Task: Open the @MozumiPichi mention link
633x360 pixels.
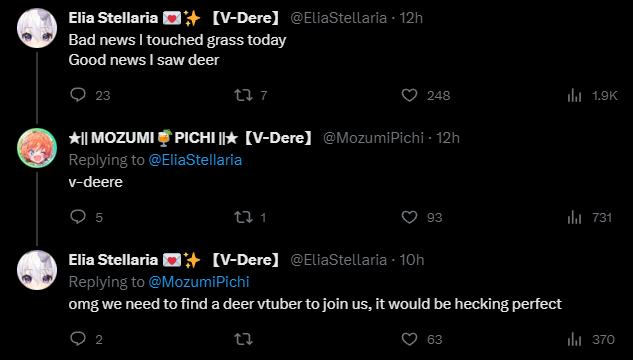Action: [199, 282]
